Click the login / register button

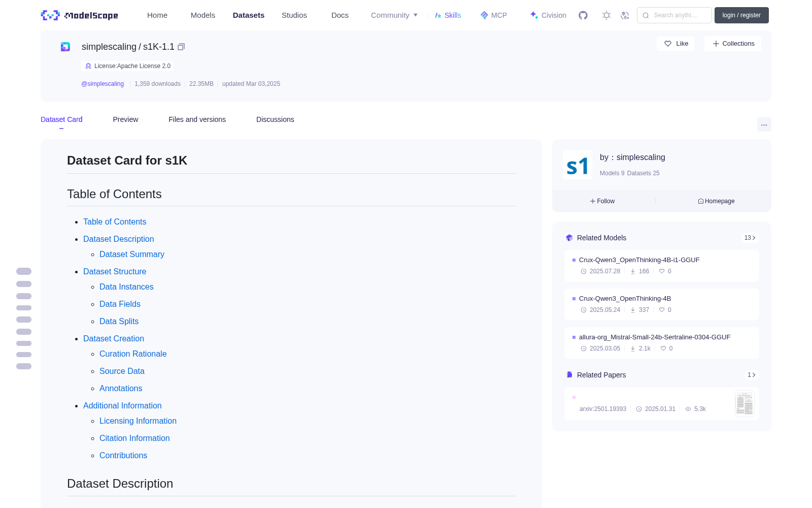tap(741, 15)
